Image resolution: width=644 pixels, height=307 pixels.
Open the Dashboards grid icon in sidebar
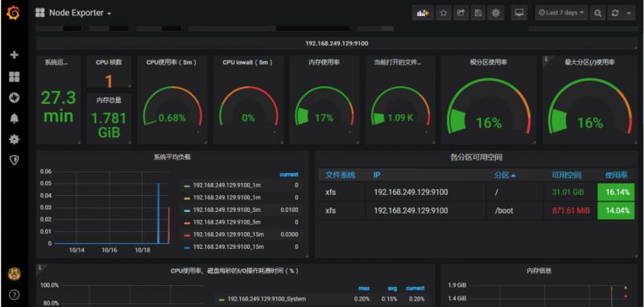(14, 77)
